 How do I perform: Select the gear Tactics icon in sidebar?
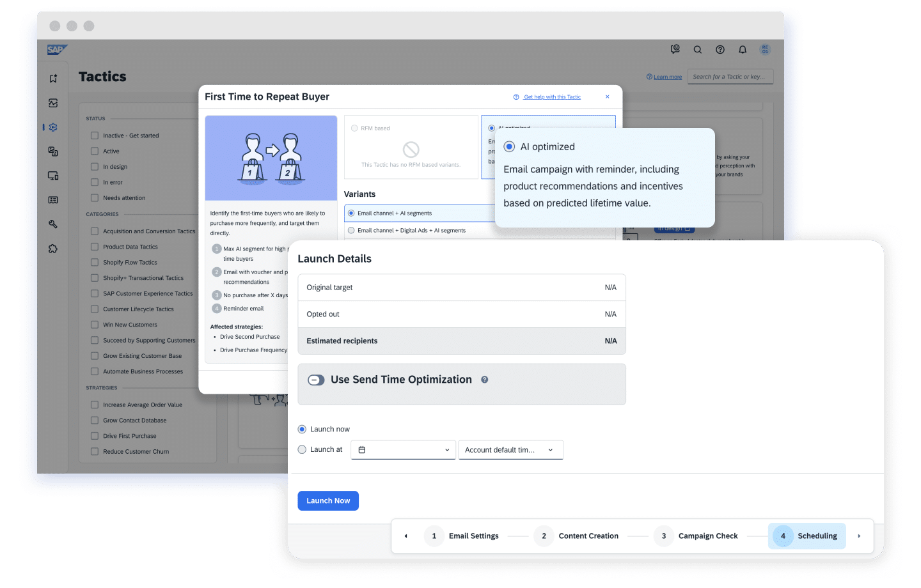[x=53, y=127]
